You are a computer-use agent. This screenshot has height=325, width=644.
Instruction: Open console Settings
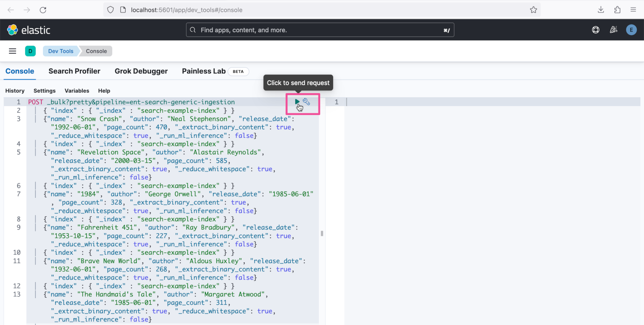pos(45,91)
